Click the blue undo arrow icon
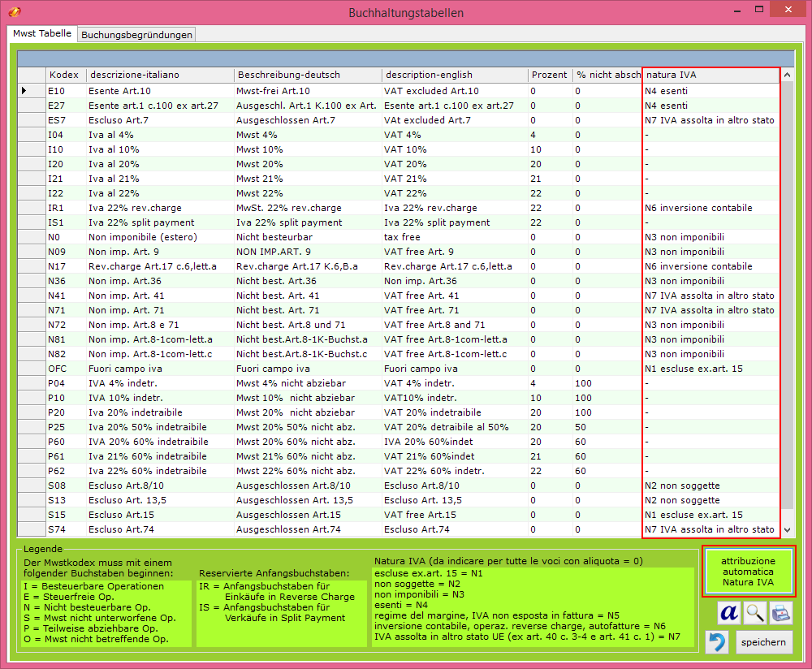Image resolution: width=812 pixels, height=669 pixels. [716, 642]
